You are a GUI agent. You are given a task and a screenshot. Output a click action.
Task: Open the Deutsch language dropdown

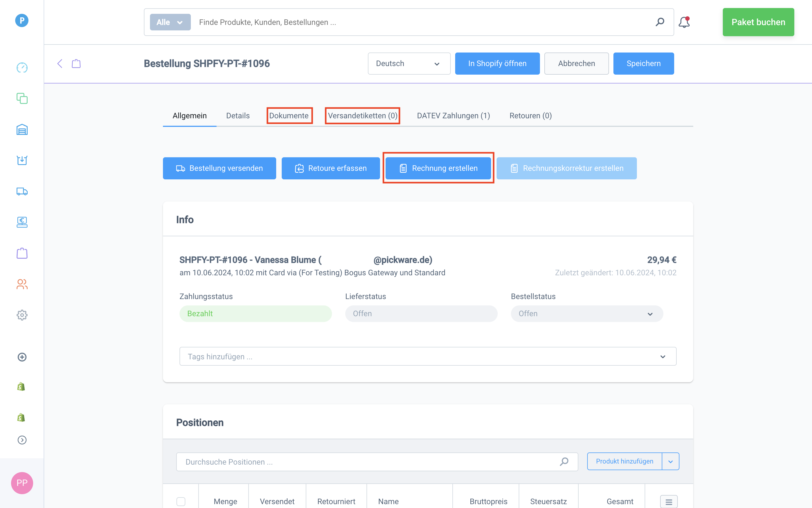pyautogui.click(x=408, y=64)
